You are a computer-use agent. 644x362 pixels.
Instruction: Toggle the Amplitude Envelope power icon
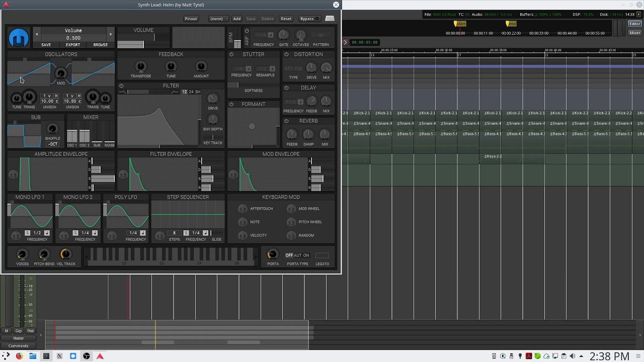click(13, 174)
